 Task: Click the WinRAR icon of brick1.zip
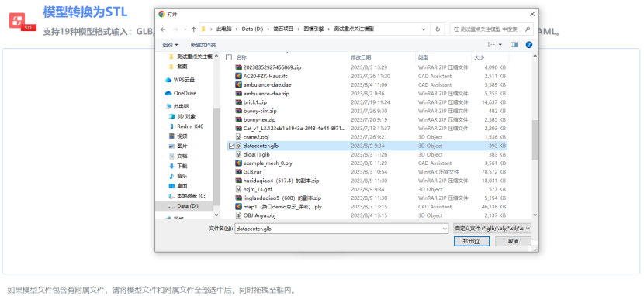(238, 102)
